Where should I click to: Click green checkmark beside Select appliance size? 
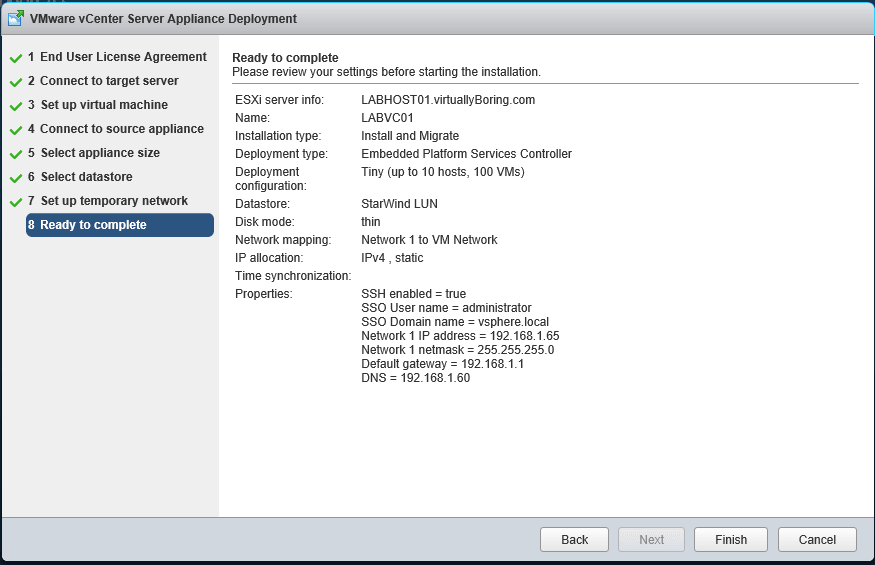pyautogui.click(x=16, y=154)
